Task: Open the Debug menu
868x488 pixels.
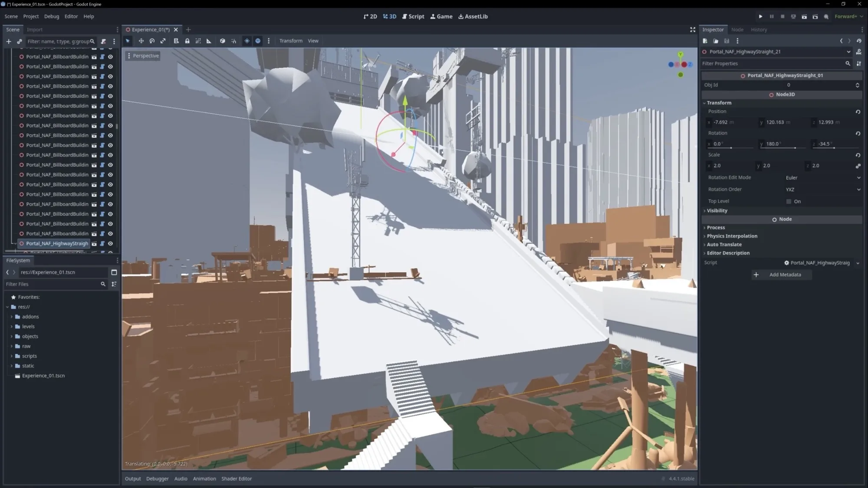Action: [51, 16]
